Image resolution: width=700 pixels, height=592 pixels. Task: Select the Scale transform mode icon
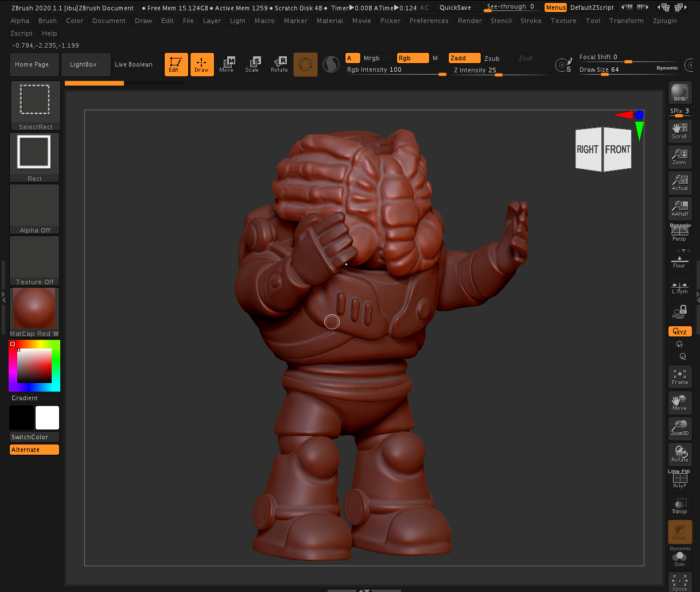252,64
